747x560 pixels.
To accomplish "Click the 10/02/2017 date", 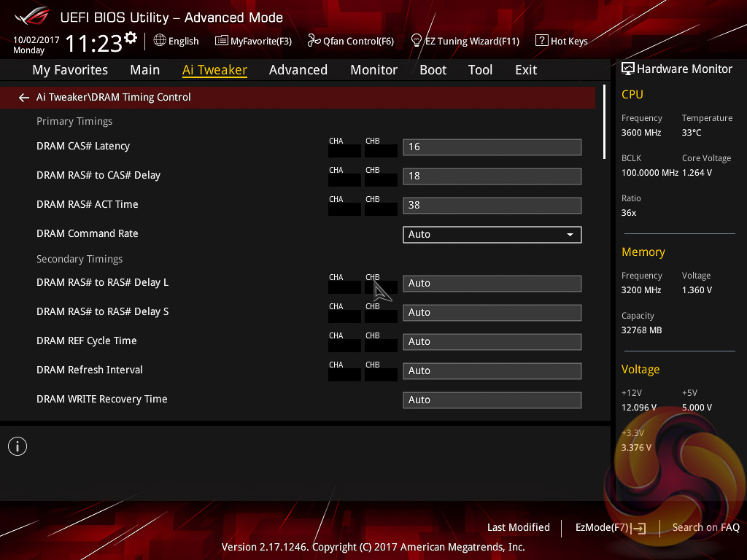I will click(x=36, y=40).
